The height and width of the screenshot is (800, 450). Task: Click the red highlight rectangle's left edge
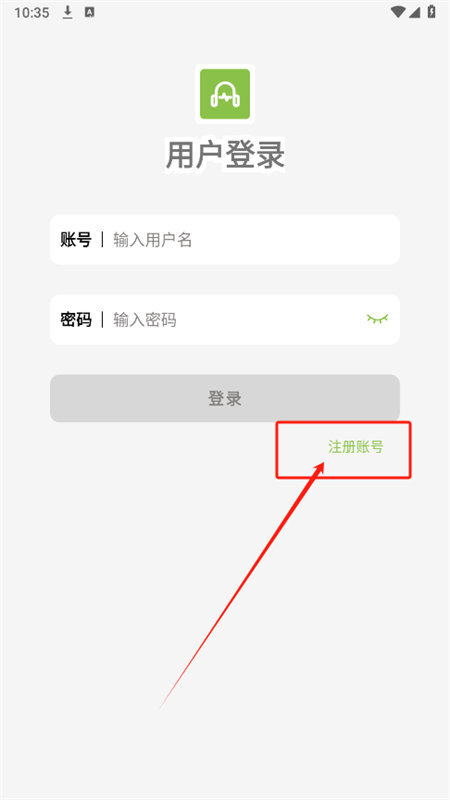[x=277, y=450]
